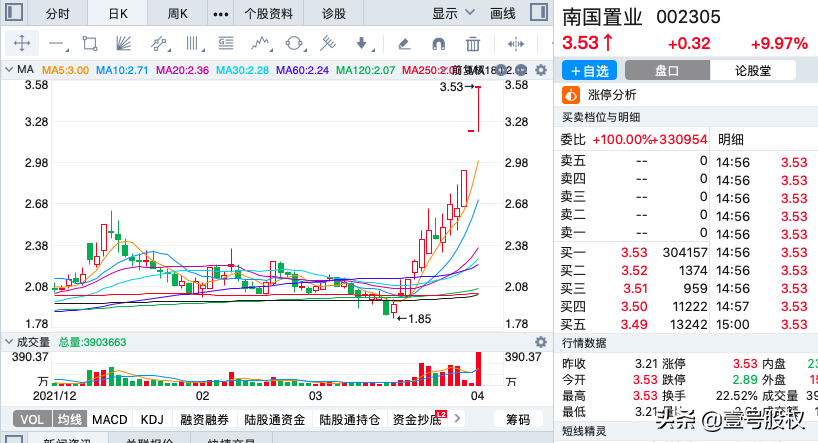The height and width of the screenshot is (443, 818).
Task: Click the 涨停分析 orange icon
Action: click(571, 95)
